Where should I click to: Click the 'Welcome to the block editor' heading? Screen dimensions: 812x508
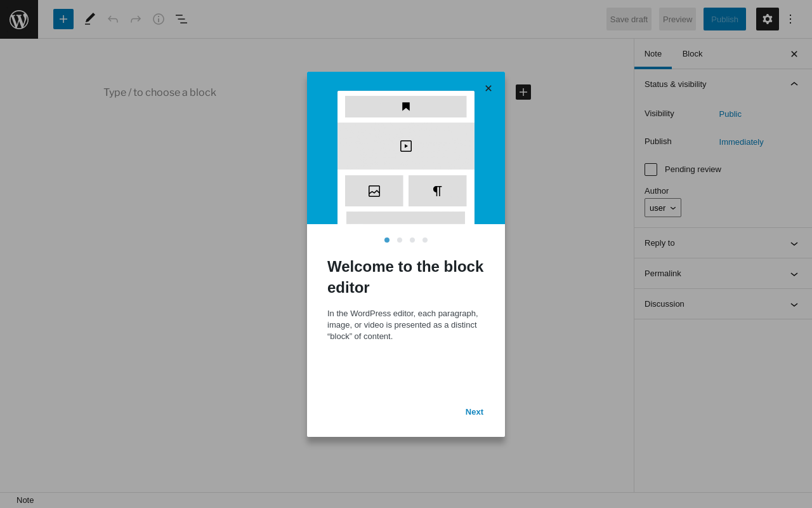click(x=405, y=277)
